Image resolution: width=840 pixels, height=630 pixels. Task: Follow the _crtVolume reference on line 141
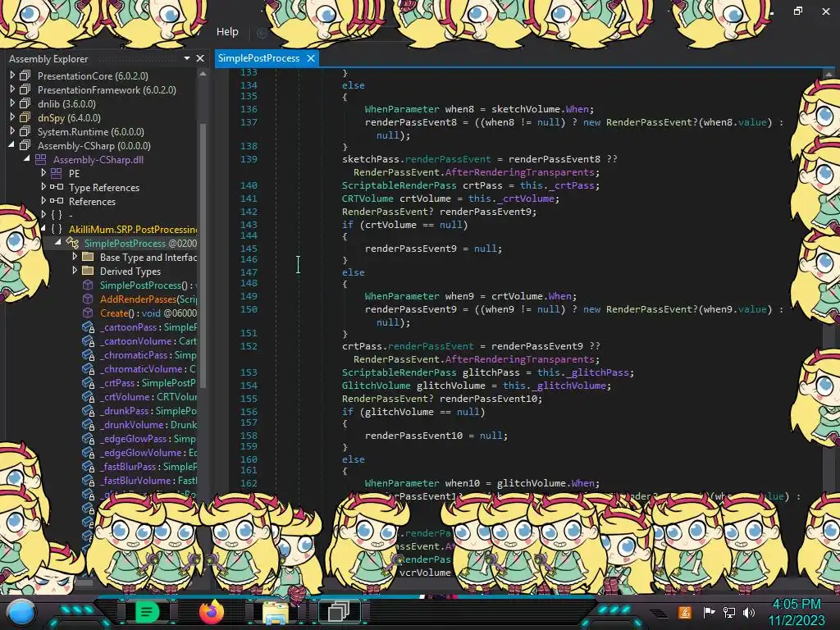526,199
